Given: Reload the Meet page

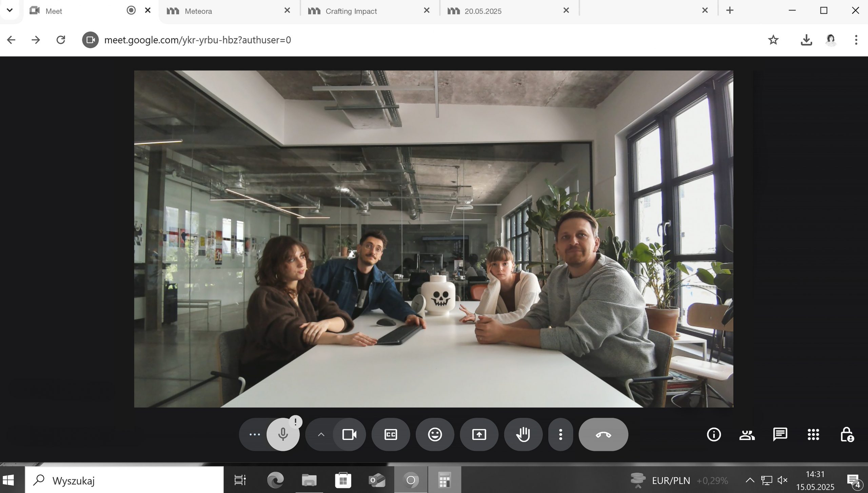Looking at the screenshot, I should [x=61, y=40].
